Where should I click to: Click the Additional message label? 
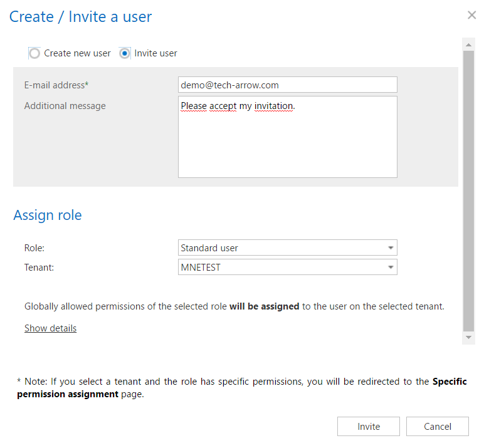pyautogui.click(x=65, y=106)
